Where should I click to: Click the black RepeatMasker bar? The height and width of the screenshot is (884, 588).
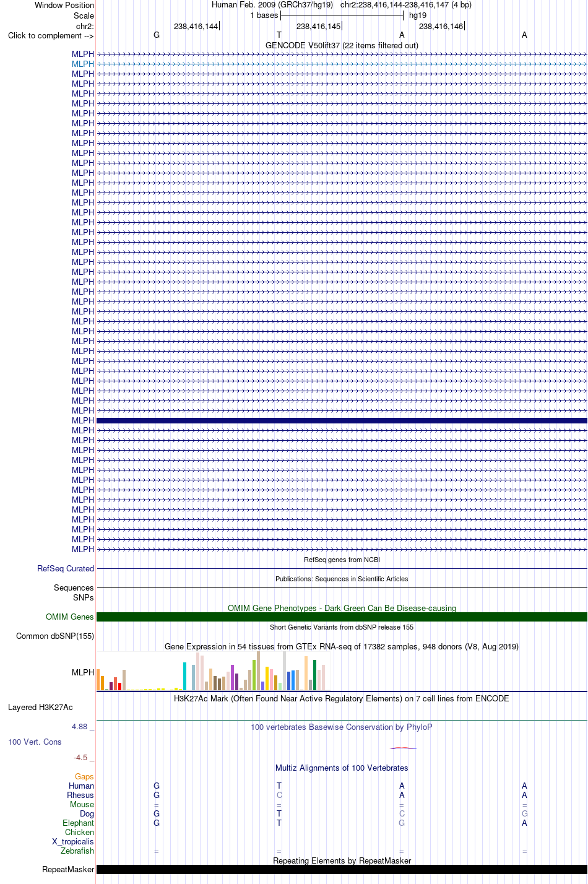tap(342, 869)
